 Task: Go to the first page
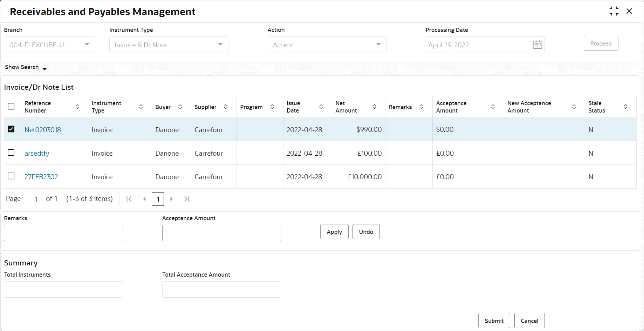click(129, 199)
